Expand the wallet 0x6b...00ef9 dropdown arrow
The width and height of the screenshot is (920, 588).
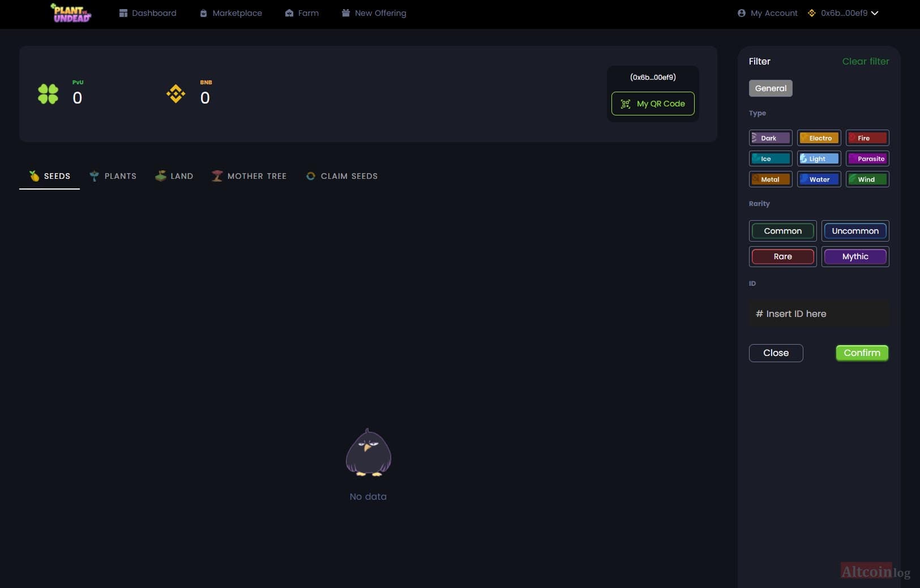(875, 13)
